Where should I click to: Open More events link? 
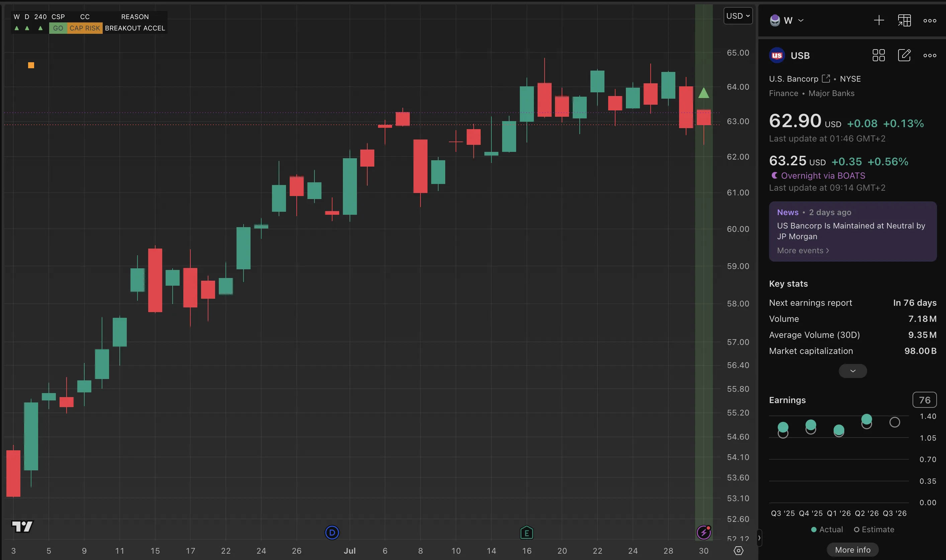(x=803, y=251)
